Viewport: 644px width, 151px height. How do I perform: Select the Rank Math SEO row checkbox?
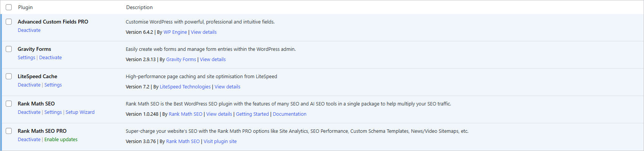pos(9,104)
